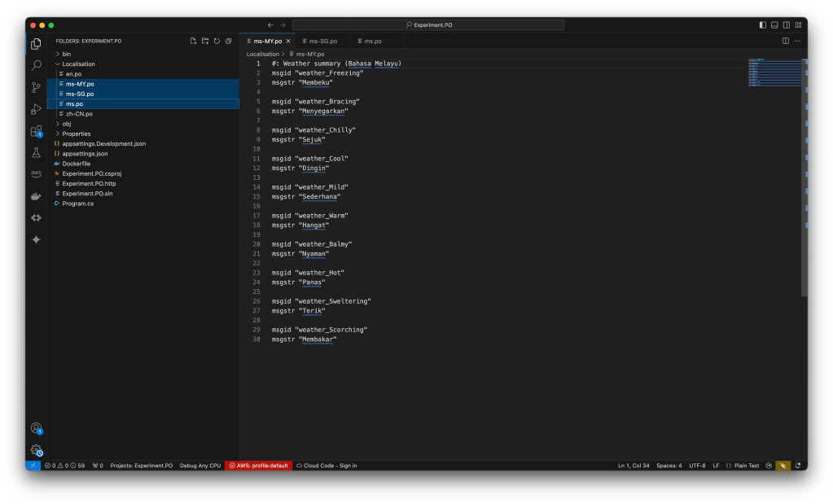833x504 pixels.
Task: Click AWS: profile:default status item
Action: (x=258, y=466)
